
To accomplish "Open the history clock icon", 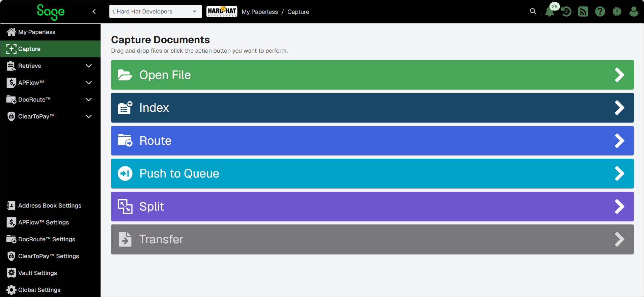I will [566, 12].
